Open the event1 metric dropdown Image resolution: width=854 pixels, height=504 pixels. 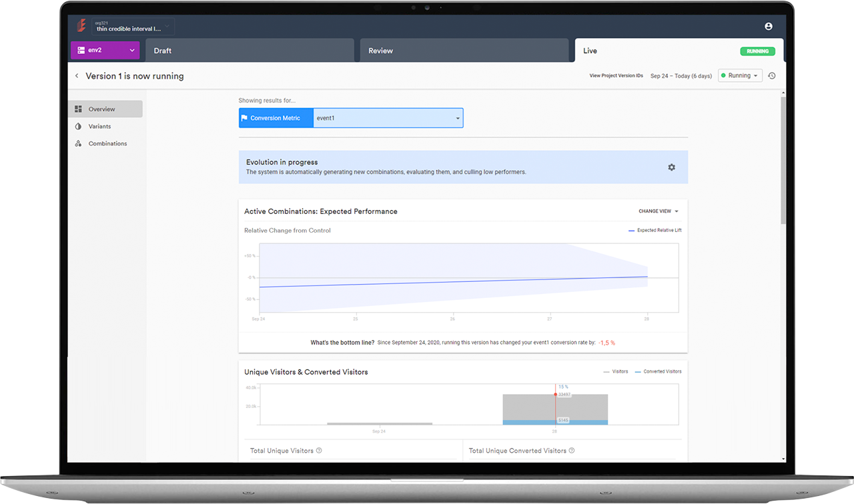388,118
